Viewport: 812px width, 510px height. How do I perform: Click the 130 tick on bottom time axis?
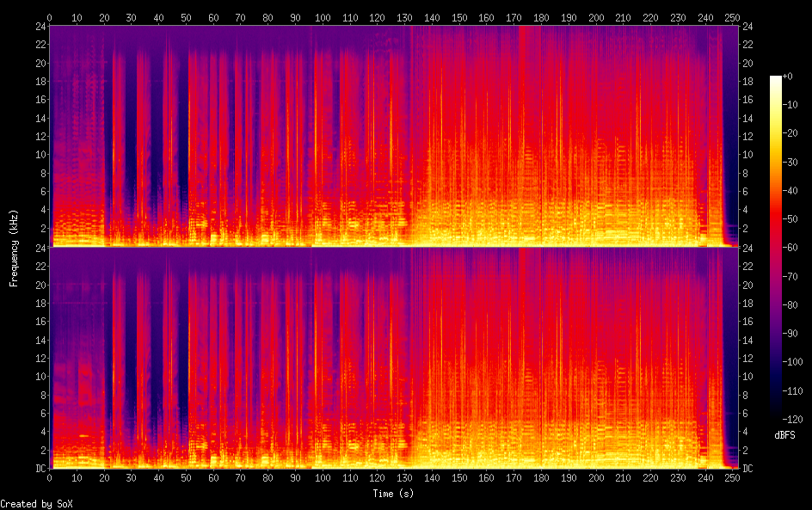point(404,478)
